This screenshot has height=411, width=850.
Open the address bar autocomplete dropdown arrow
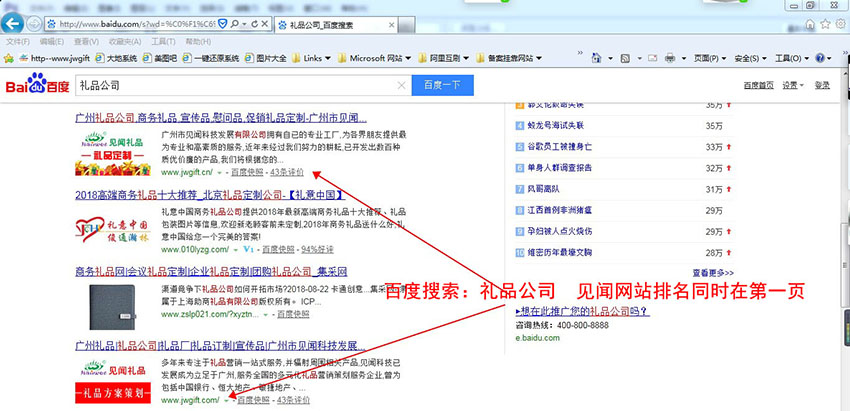click(x=244, y=24)
